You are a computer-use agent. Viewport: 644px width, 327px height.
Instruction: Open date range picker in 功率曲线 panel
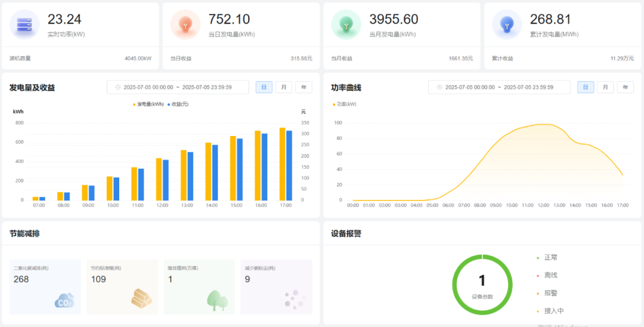[x=499, y=87]
